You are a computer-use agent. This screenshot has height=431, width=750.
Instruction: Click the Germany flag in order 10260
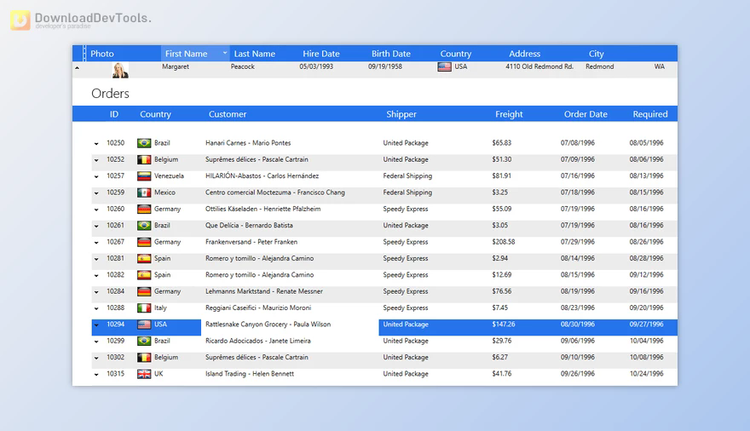pos(144,209)
